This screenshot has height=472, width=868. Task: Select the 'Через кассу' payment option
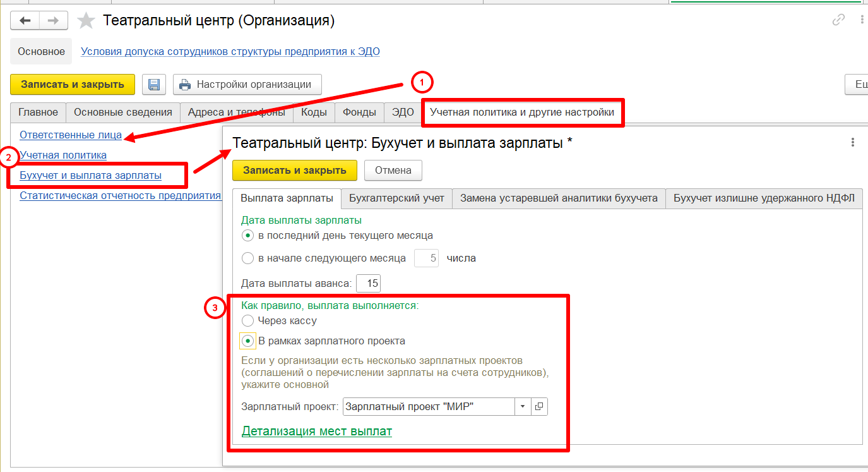[x=247, y=321]
